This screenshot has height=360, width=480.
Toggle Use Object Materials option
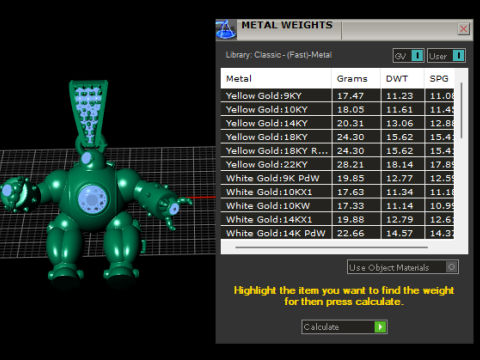[x=403, y=267]
